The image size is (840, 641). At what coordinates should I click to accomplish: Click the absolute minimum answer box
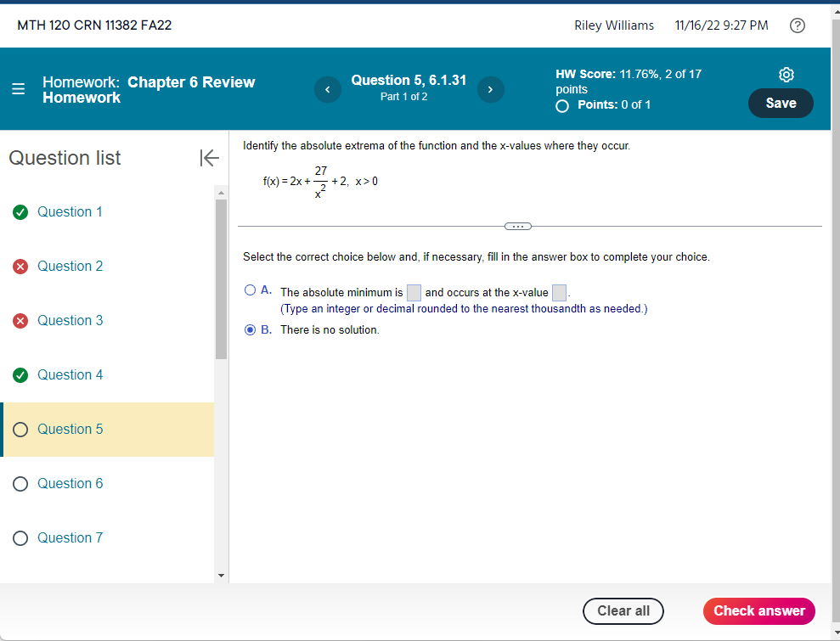(x=414, y=292)
